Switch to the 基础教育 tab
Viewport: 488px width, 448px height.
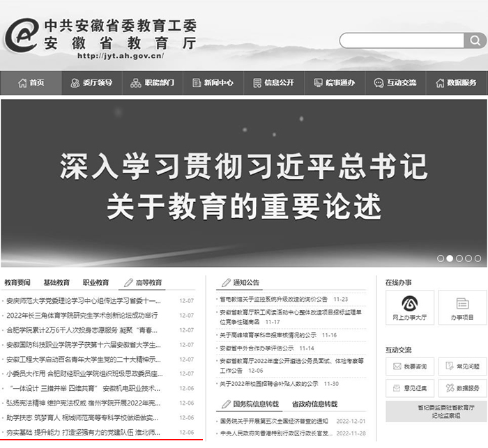[x=56, y=283]
